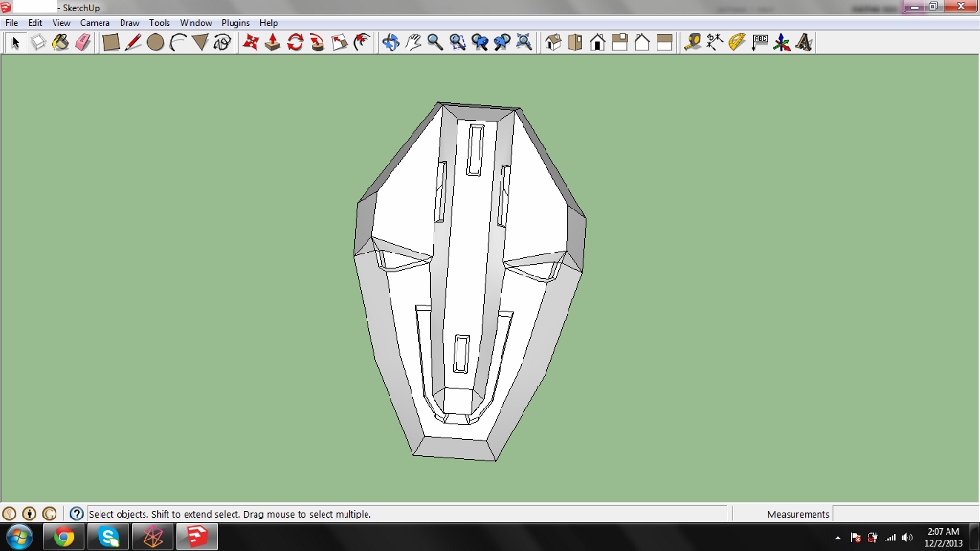
Task: Open Google Chrome from the taskbar
Action: click(x=64, y=537)
